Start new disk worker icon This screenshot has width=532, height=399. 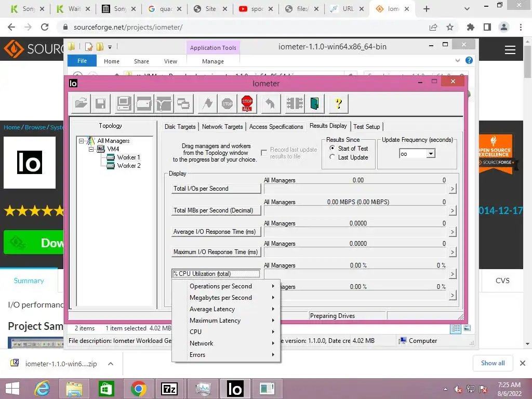pyautogui.click(x=144, y=103)
